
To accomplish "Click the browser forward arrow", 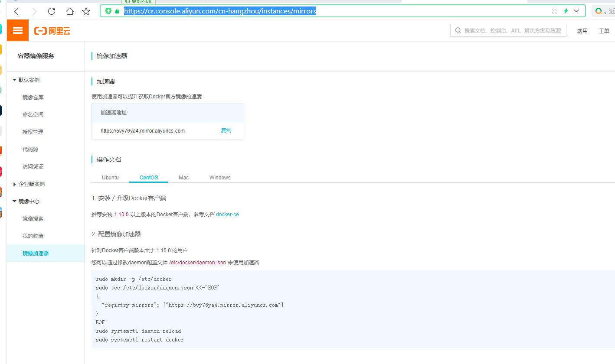I will (34, 11).
